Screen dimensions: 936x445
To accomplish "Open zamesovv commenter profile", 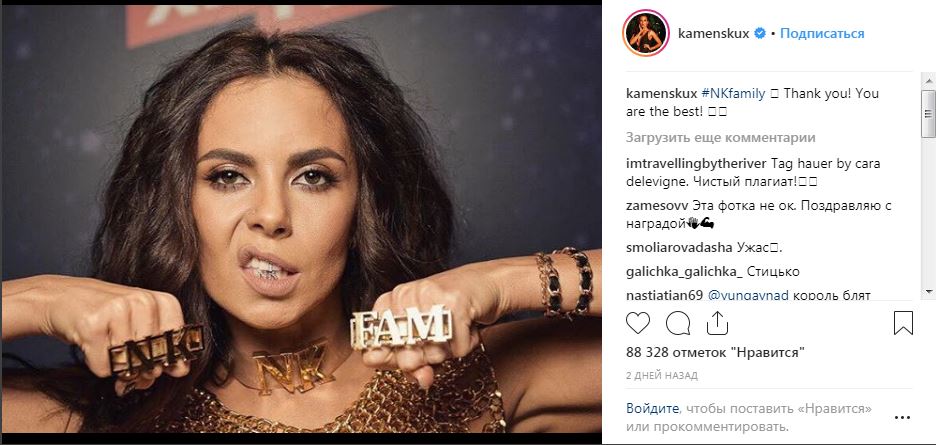I will [x=657, y=206].
